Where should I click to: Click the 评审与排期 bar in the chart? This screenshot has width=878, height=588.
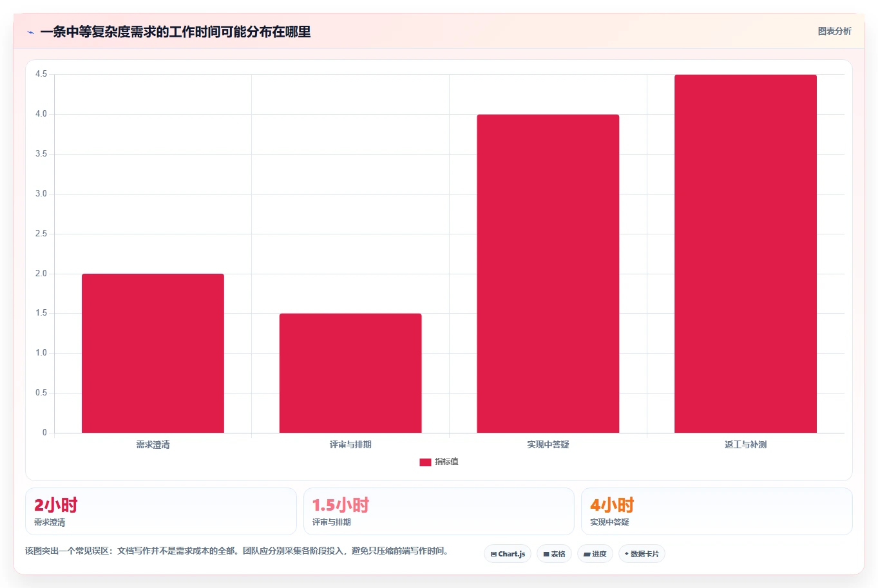[350, 373]
